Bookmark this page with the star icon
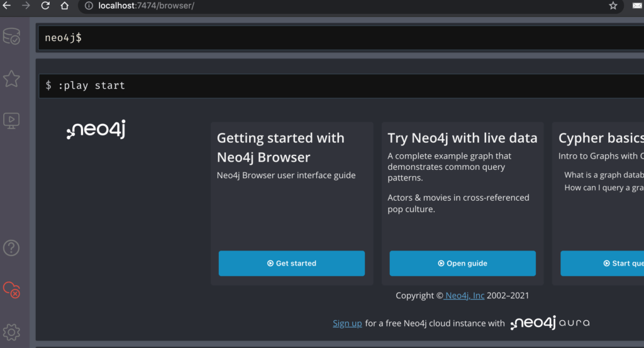The width and height of the screenshot is (644, 348). (x=613, y=6)
